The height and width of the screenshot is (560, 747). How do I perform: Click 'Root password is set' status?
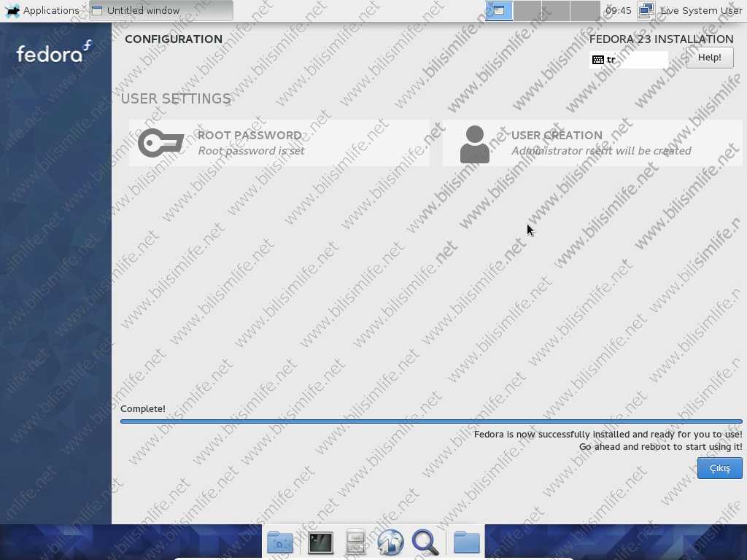point(251,150)
